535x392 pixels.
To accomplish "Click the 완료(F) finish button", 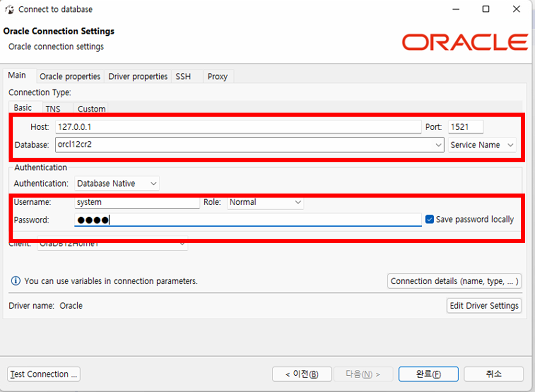I will pos(429,374).
